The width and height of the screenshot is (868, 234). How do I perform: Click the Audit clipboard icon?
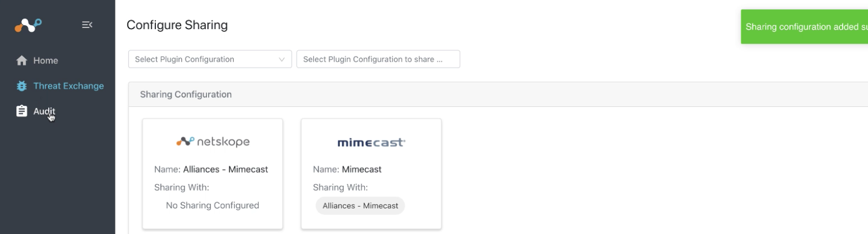coord(22,111)
